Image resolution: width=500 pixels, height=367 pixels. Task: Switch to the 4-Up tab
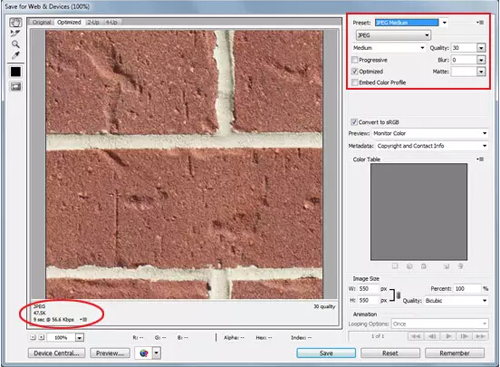[111, 22]
